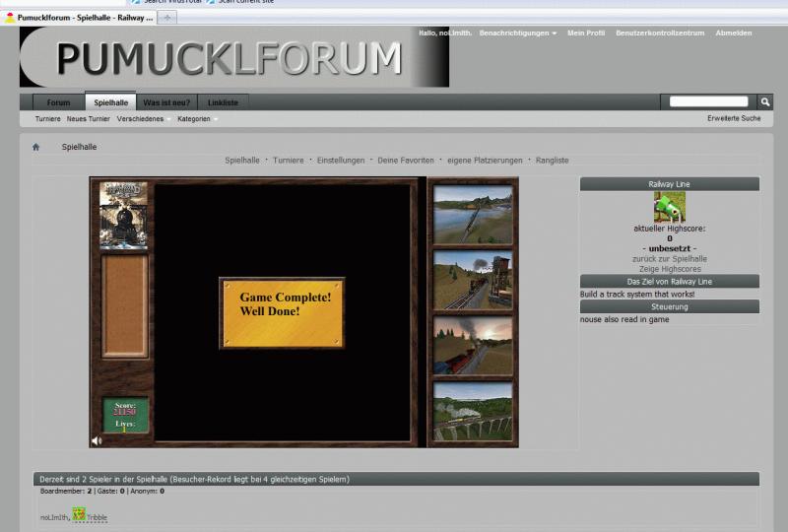Viewport: 788px width, 532px height.
Task: Click the Spielhalle breadcrumb text
Action: click(79, 147)
